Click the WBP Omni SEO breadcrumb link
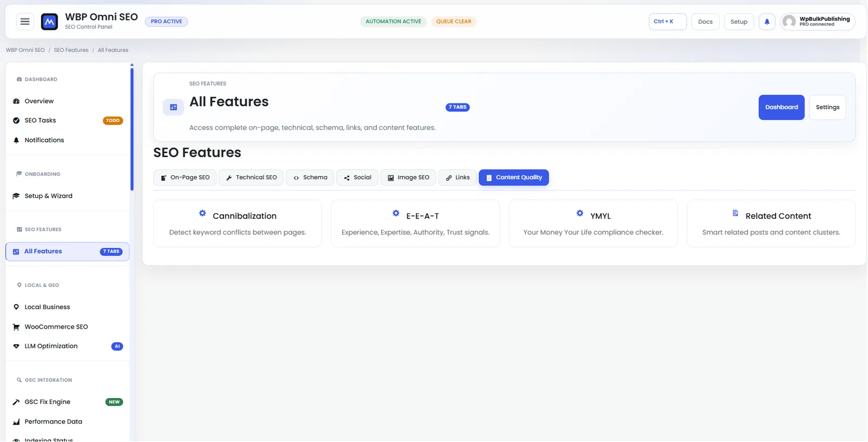Viewport: 868px width, 442px height. (x=25, y=50)
